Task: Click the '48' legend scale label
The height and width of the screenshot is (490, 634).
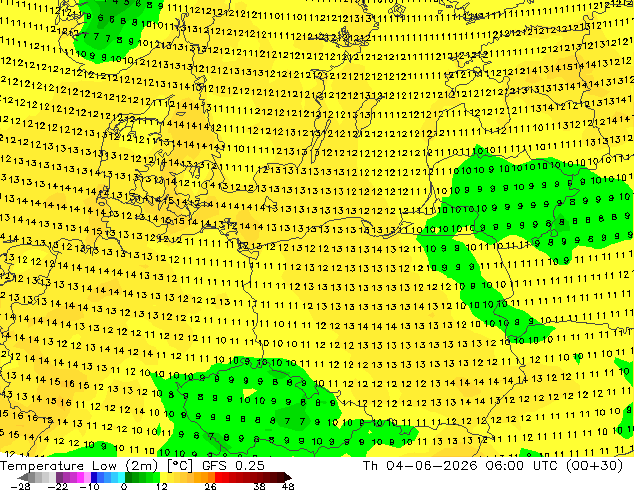Action: [288, 486]
